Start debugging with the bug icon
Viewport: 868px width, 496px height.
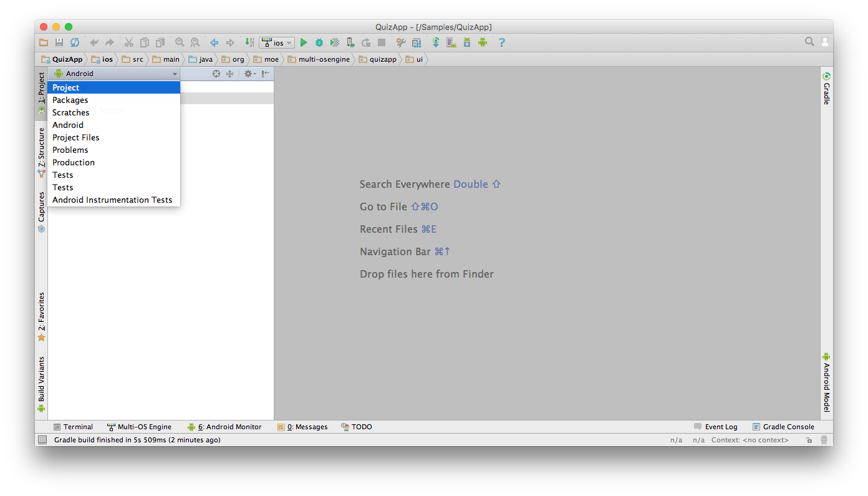point(319,42)
